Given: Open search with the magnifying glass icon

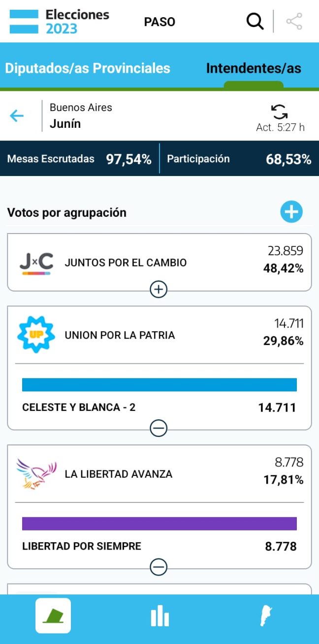Looking at the screenshot, I should coord(255,22).
